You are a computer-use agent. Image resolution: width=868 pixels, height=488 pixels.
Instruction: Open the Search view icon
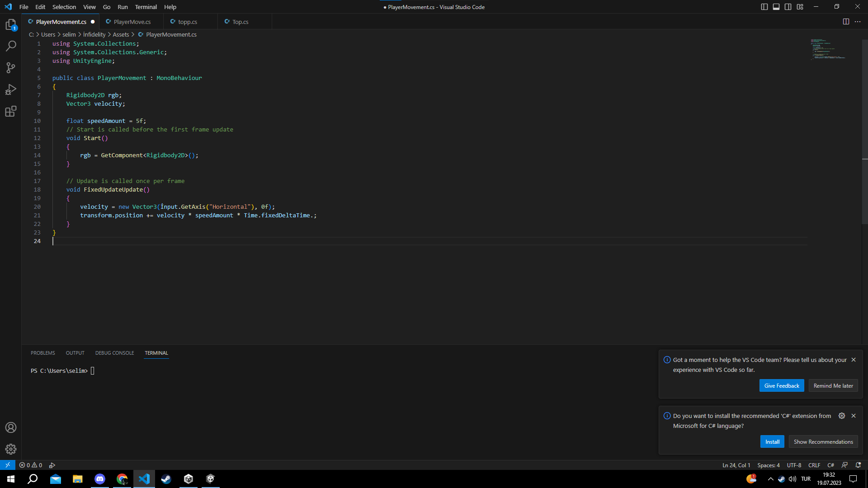pyautogui.click(x=11, y=46)
